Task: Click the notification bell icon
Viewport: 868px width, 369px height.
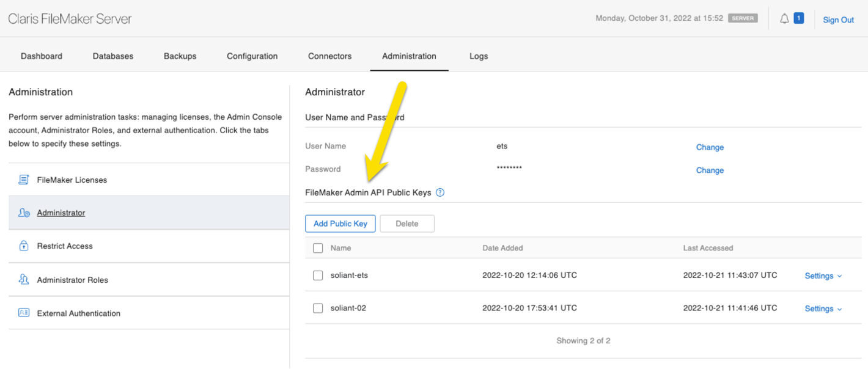Action: coord(784,19)
